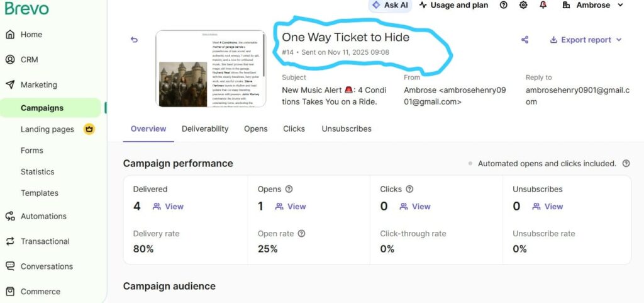Click the 25% open rate value

(x=268, y=249)
